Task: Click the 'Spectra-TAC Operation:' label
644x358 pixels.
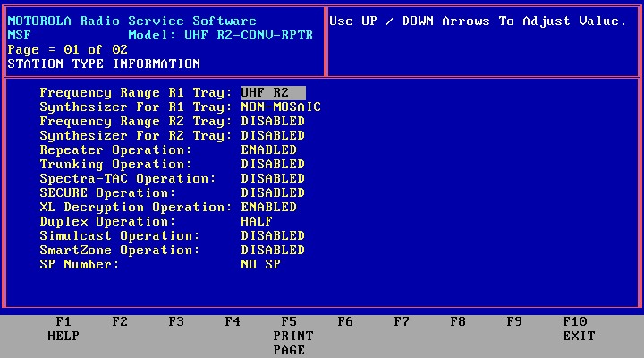Action: [128, 179]
